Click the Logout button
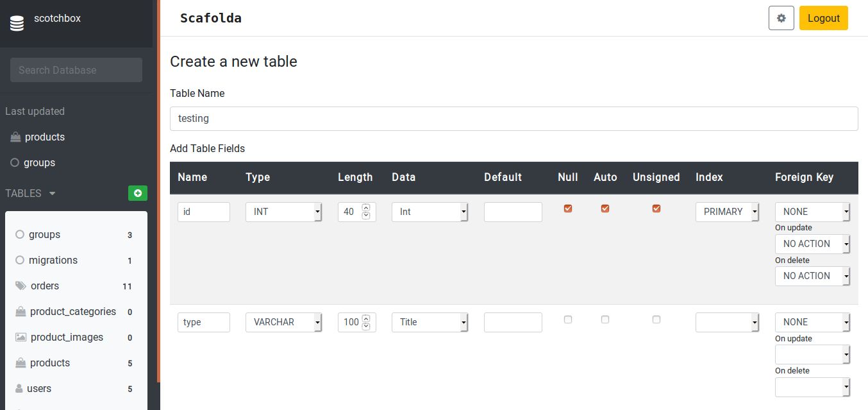Screen dimensions: 868x410 pos(823,18)
